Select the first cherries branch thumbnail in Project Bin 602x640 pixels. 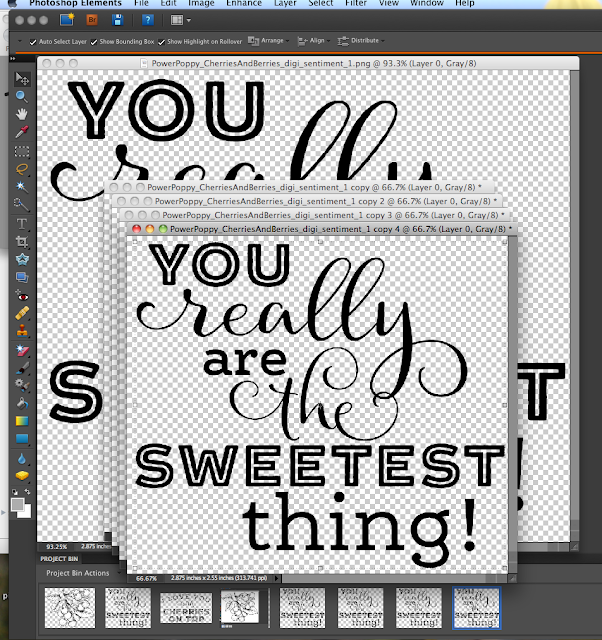70,608
